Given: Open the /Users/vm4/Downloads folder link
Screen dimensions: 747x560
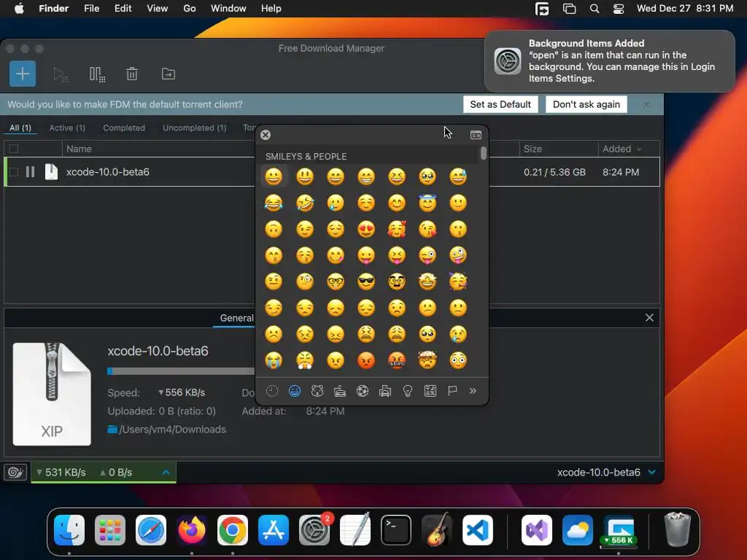Looking at the screenshot, I should point(167,429).
